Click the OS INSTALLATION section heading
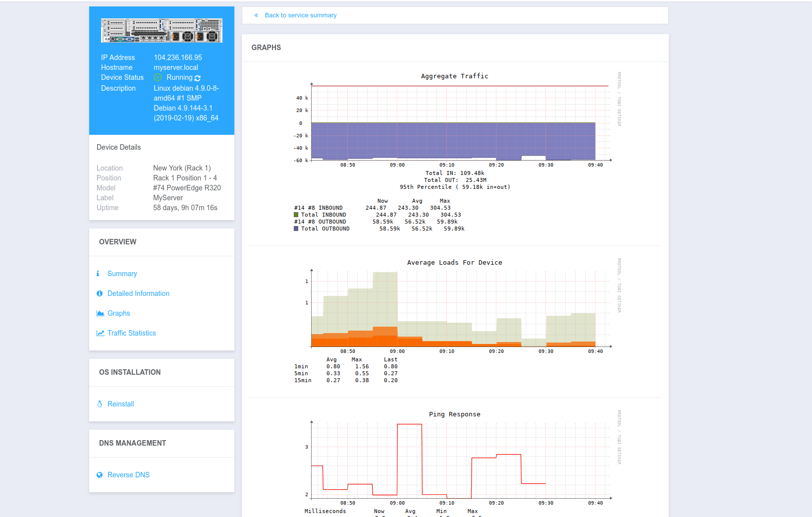 pyautogui.click(x=130, y=372)
